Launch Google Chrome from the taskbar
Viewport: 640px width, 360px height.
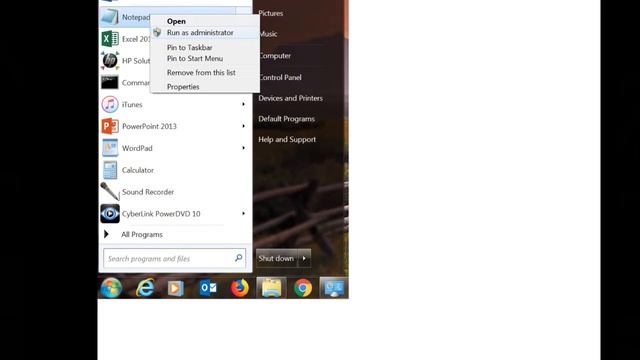point(303,288)
